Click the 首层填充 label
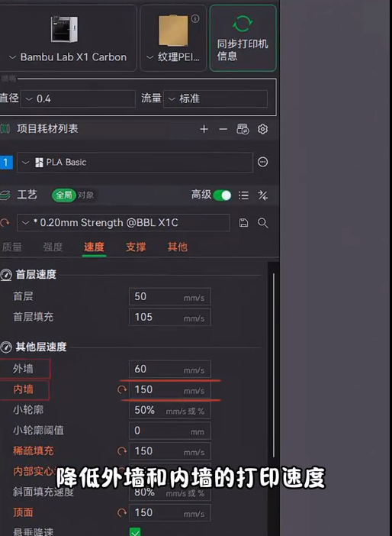The width and height of the screenshot is (392, 536). (x=33, y=317)
